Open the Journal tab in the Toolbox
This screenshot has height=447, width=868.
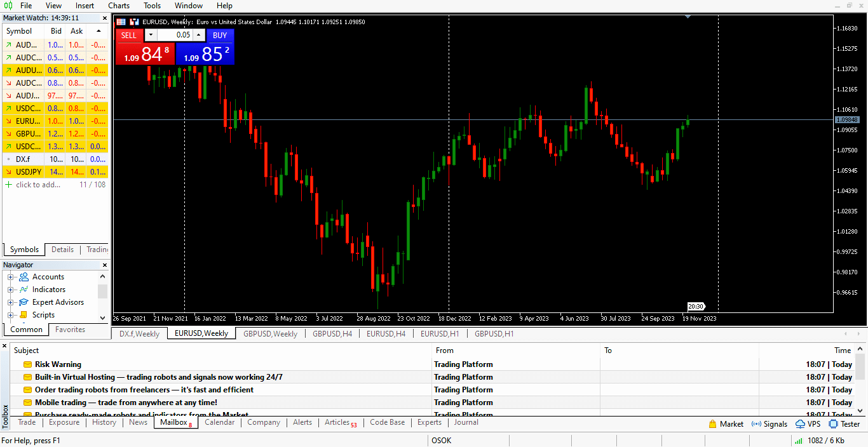[466, 422]
